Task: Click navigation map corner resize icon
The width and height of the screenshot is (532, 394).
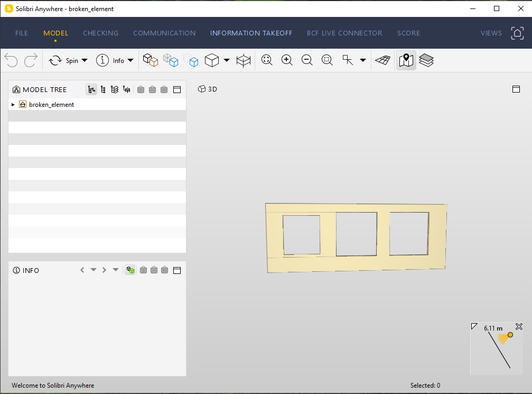Action: click(474, 326)
